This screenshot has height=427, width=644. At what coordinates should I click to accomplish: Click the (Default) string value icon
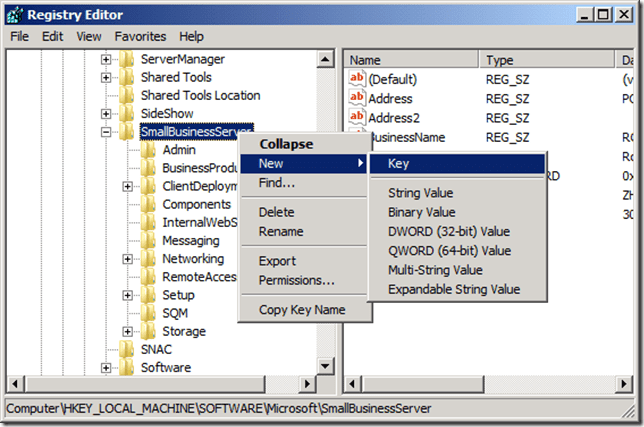pyautogui.click(x=357, y=78)
